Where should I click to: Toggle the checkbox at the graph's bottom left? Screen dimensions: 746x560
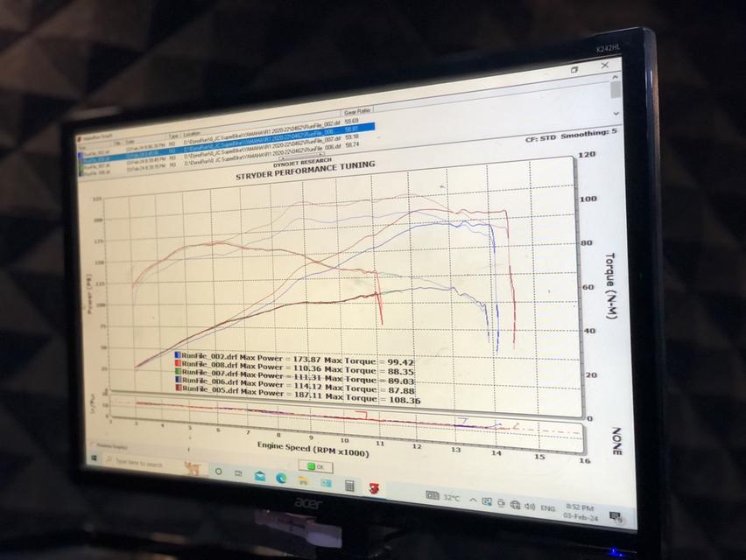[x=93, y=444]
